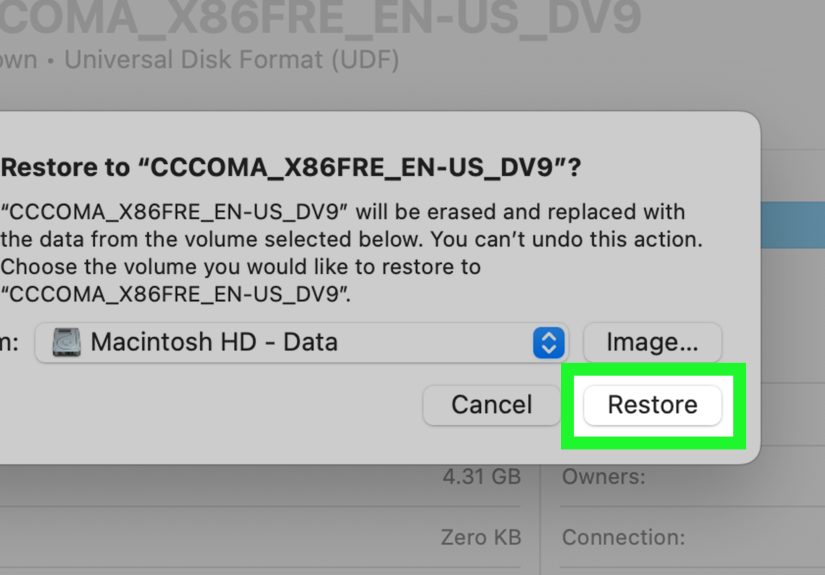This screenshot has height=575, width=825.
Task: Open the Image… file chooser
Action: coord(652,343)
